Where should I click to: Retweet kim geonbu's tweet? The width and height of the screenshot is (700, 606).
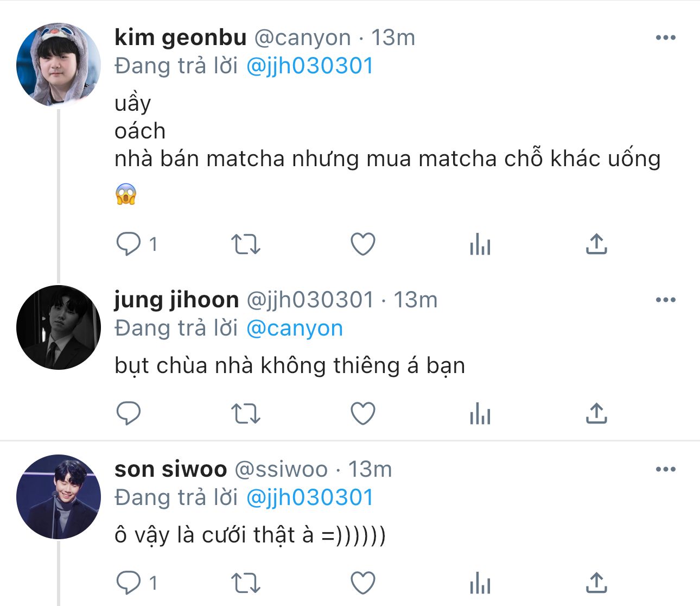point(246,244)
